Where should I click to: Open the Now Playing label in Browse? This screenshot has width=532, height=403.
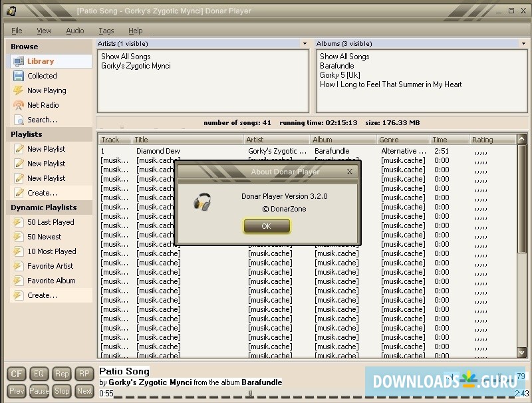click(47, 90)
